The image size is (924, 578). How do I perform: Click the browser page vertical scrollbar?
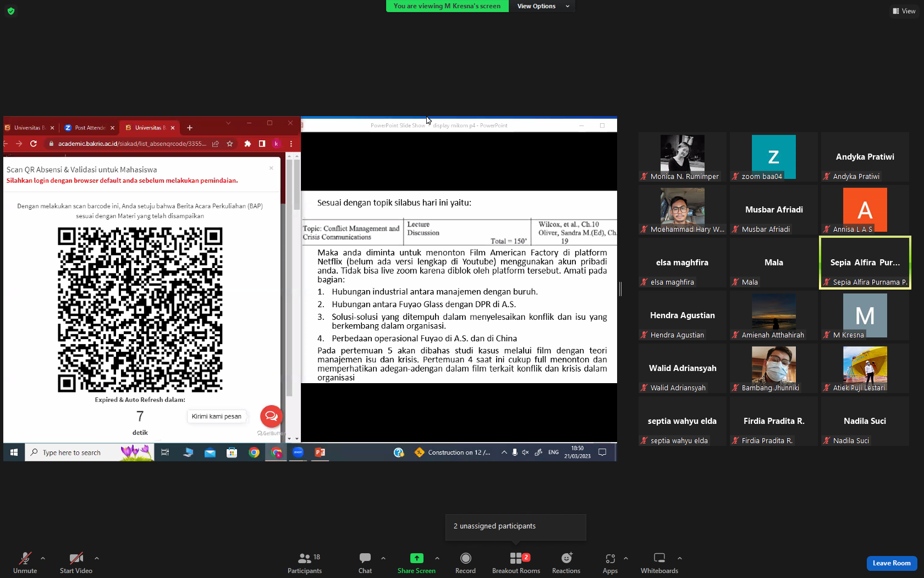297,297
